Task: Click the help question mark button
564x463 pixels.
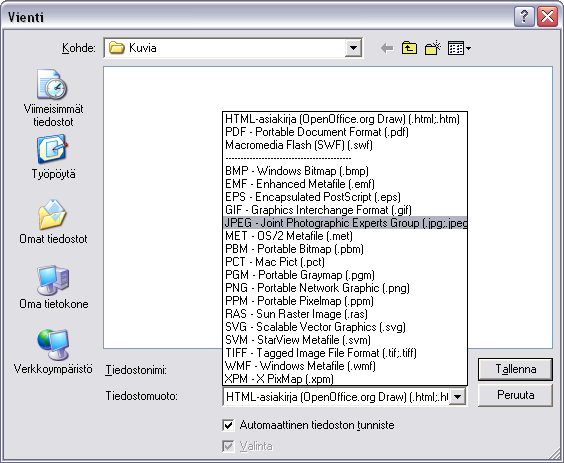Action: click(524, 17)
